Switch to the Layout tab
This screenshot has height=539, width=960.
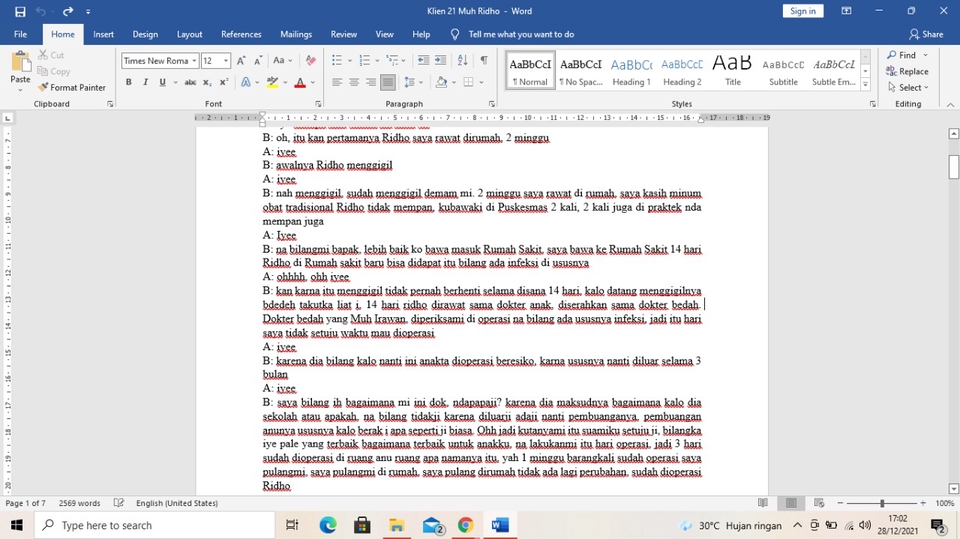click(190, 34)
